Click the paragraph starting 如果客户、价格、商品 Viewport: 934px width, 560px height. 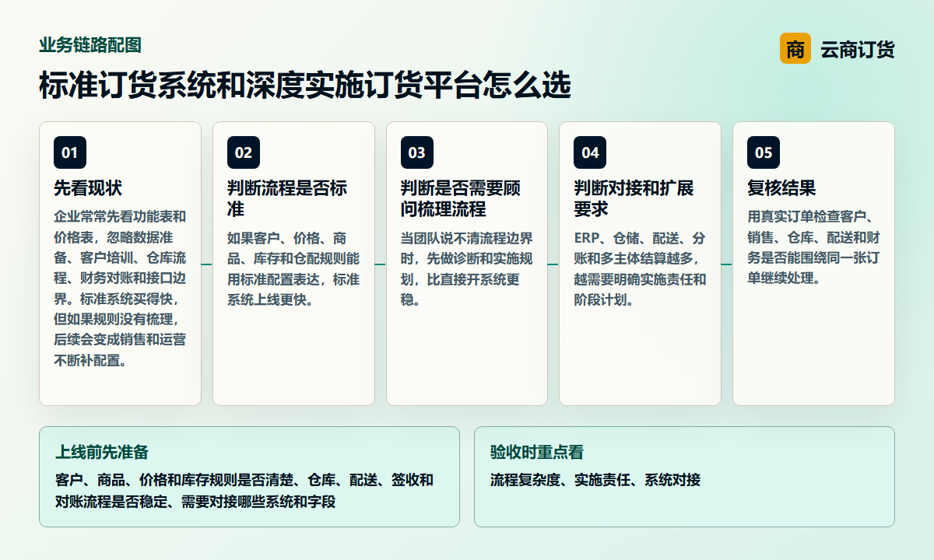[x=293, y=269]
